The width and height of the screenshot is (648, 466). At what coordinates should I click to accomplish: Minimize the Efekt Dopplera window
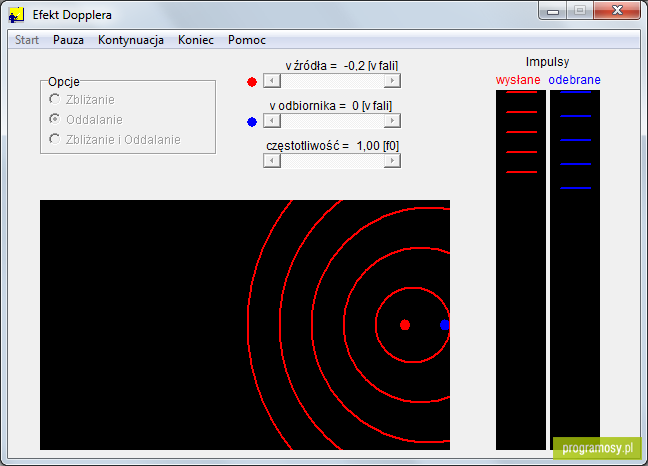click(553, 11)
